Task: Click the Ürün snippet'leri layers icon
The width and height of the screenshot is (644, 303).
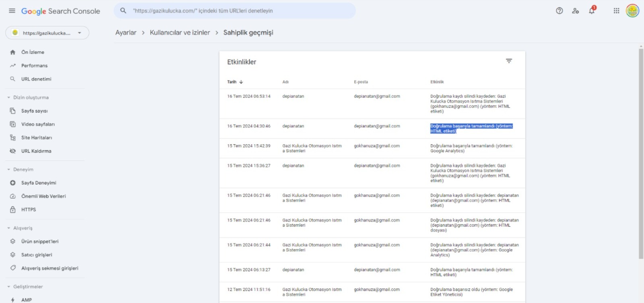Action: pyautogui.click(x=13, y=242)
